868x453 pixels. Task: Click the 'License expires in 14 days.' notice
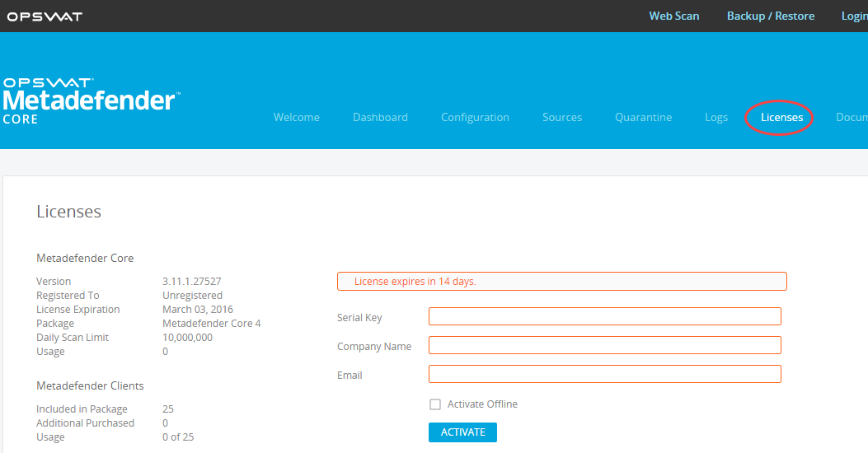pos(562,281)
